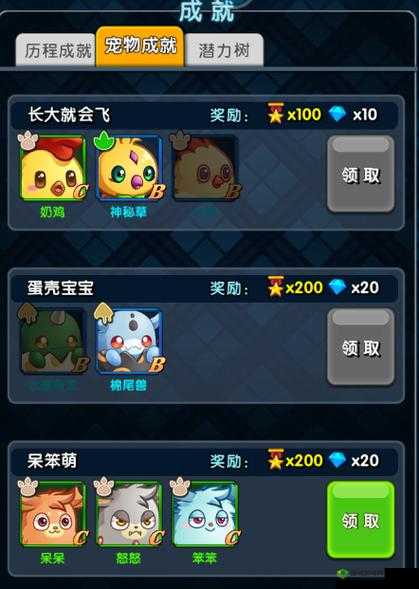
Task: Select the 棉尾兽 pet icon
Action: coord(129,341)
